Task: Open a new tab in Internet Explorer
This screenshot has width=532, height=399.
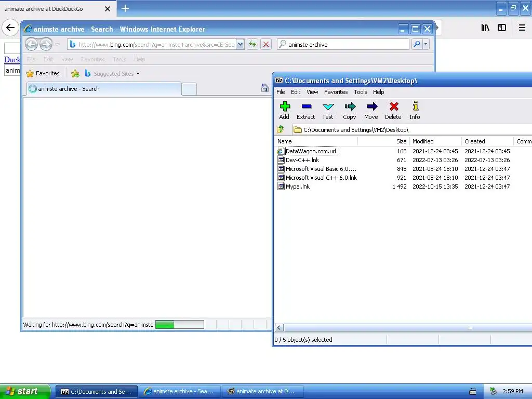Action: tap(189, 89)
